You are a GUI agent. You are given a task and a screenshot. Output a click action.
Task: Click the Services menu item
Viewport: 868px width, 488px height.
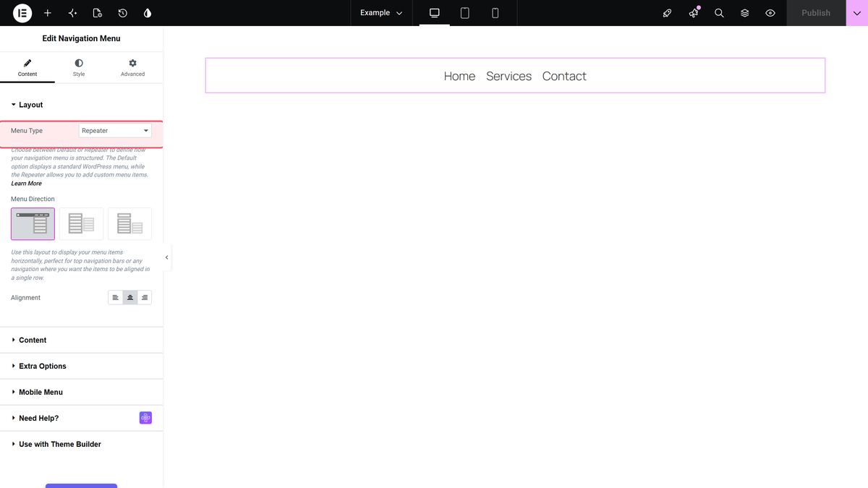pos(509,76)
